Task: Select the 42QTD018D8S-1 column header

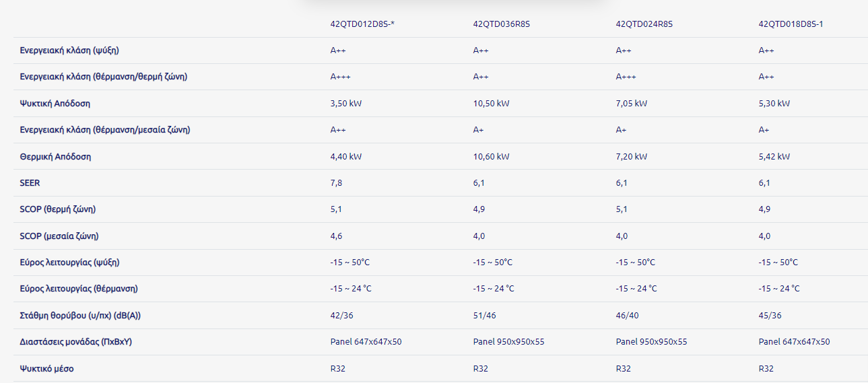Action: point(791,24)
